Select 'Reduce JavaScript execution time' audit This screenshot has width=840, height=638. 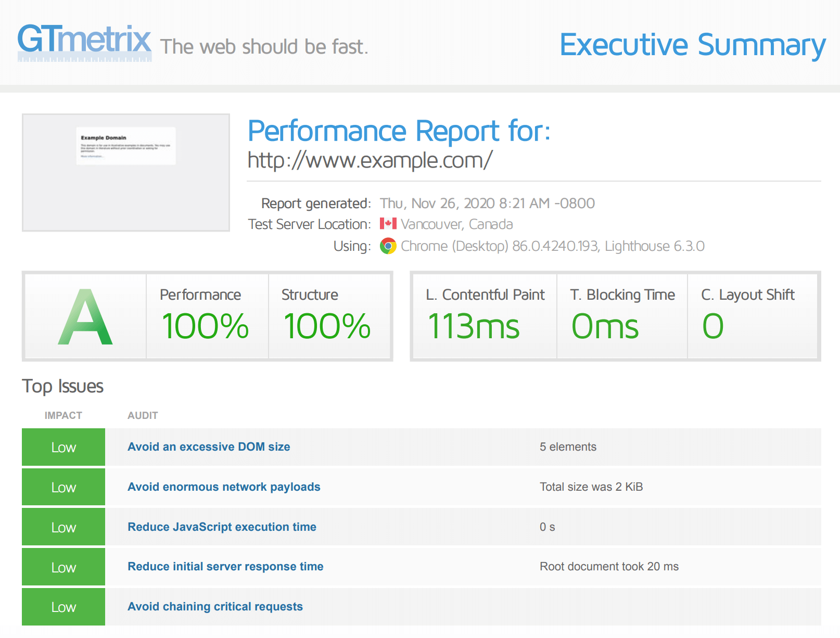222,527
